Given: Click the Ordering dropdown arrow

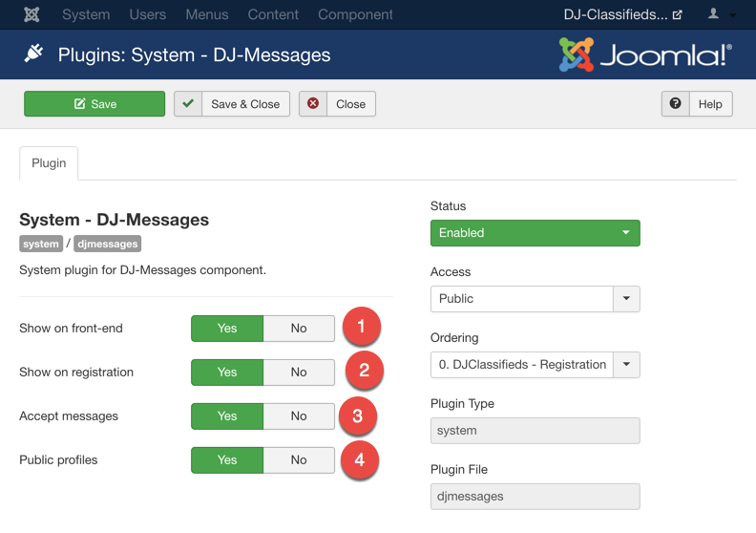Looking at the screenshot, I should coord(626,365).
